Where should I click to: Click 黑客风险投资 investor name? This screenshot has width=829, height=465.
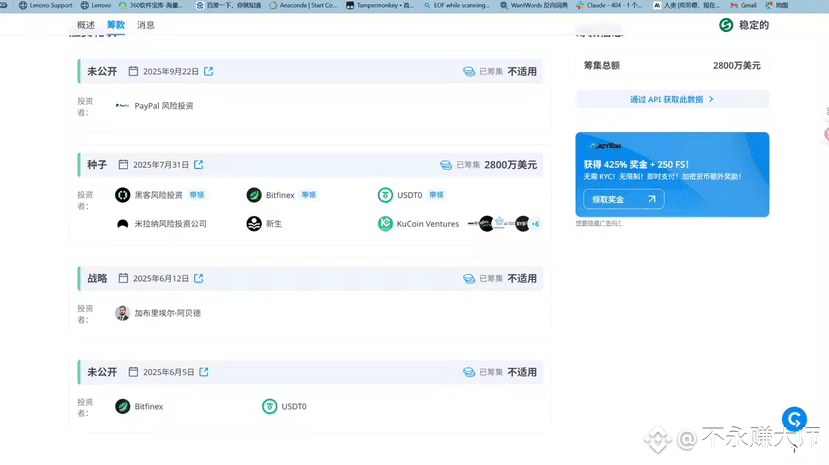coord(158,195)
